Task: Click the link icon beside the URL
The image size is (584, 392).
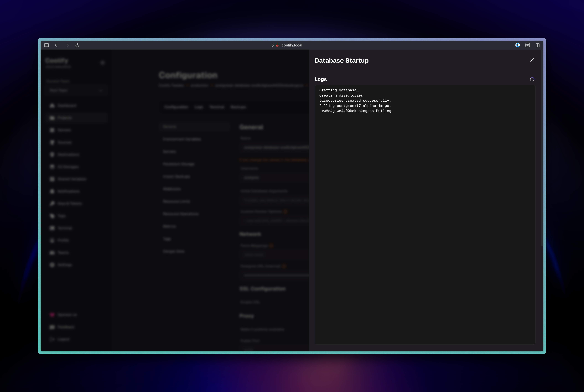Action: pos(272,45)
